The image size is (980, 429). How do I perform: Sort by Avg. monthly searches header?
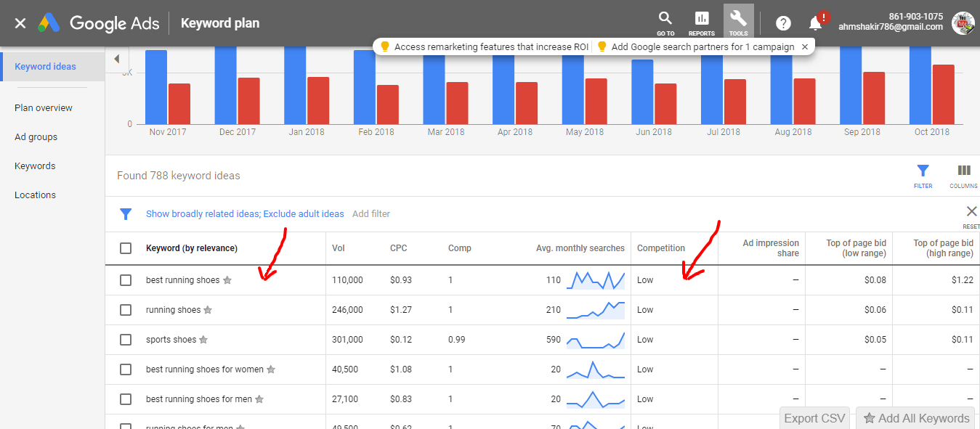[x=580, y=248]
